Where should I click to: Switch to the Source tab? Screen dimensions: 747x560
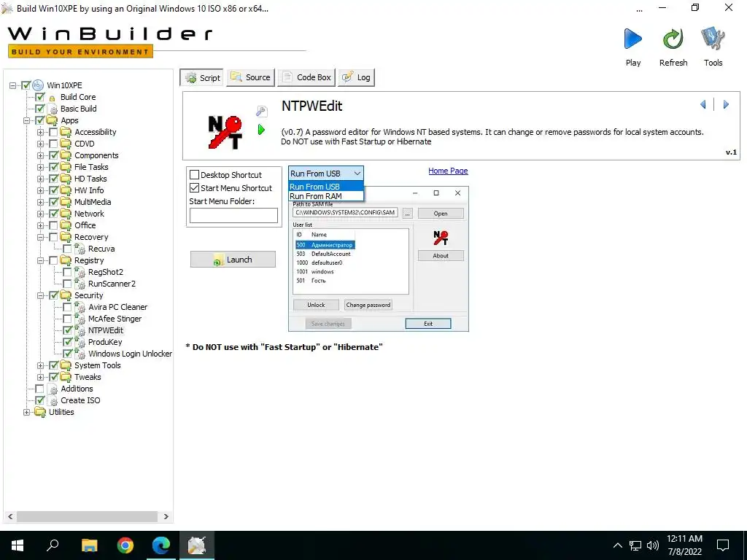(251, 77)
